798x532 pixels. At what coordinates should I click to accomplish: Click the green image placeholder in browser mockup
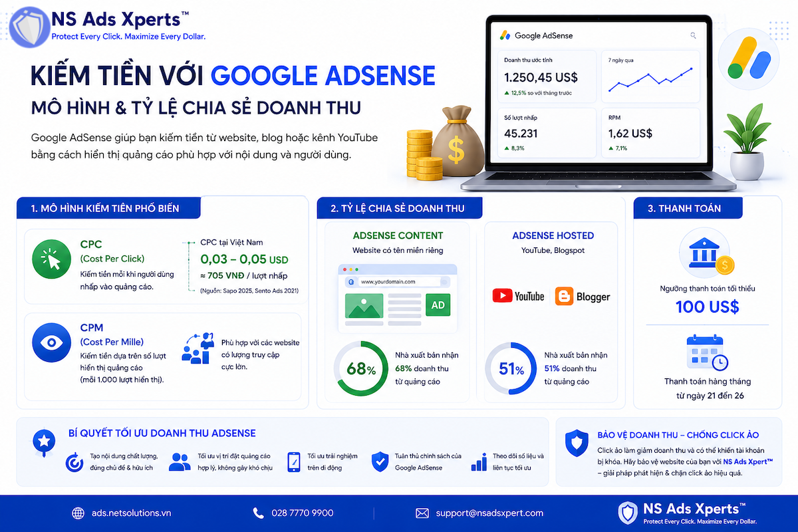(x=363, y=305)
